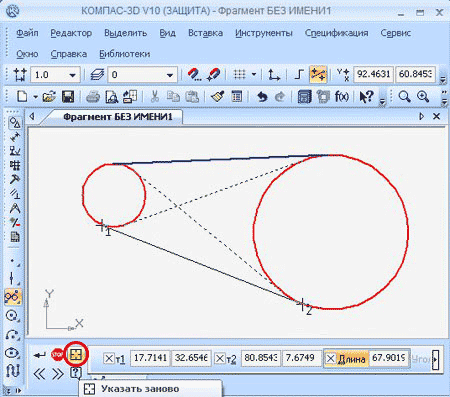Click the cut scissors icon
The image size is (450, 397).
pos(154,97)
